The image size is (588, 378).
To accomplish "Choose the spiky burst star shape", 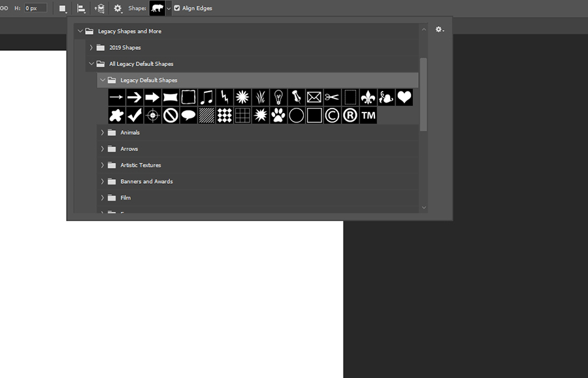I will [x=260, y=115].
